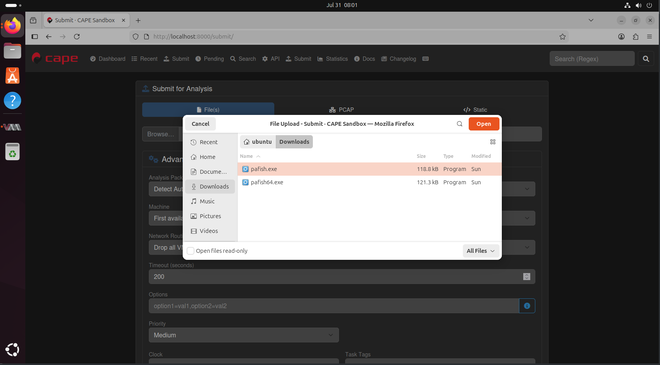Open Pending in the CAPE navbar
The image size is (660, 365).
210,59
